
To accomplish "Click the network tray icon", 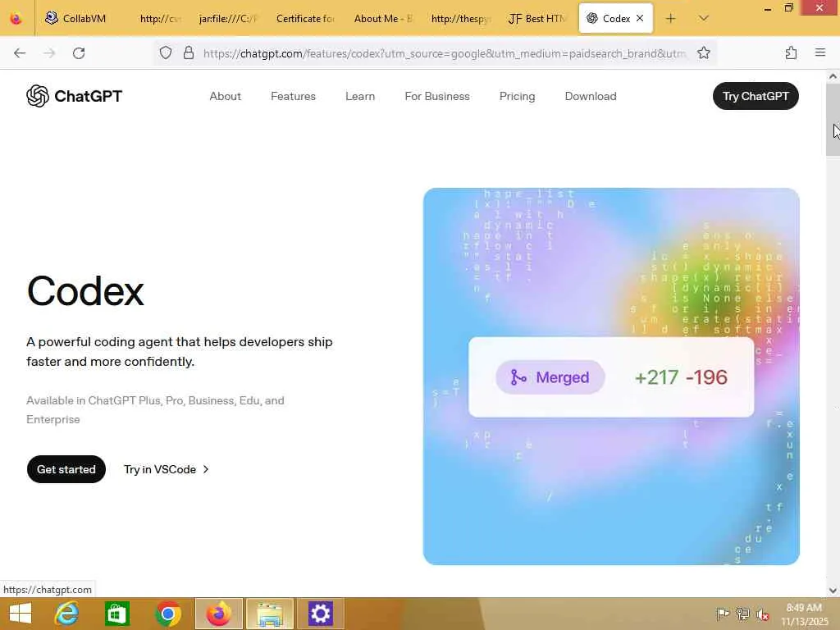I will (742, 614).
